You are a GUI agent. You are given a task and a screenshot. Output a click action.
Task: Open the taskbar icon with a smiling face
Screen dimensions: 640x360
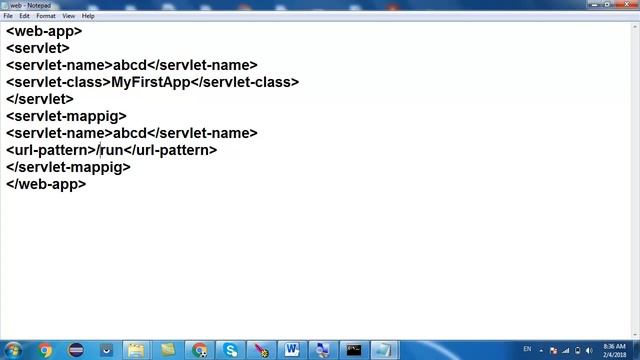tap(107, 350)
